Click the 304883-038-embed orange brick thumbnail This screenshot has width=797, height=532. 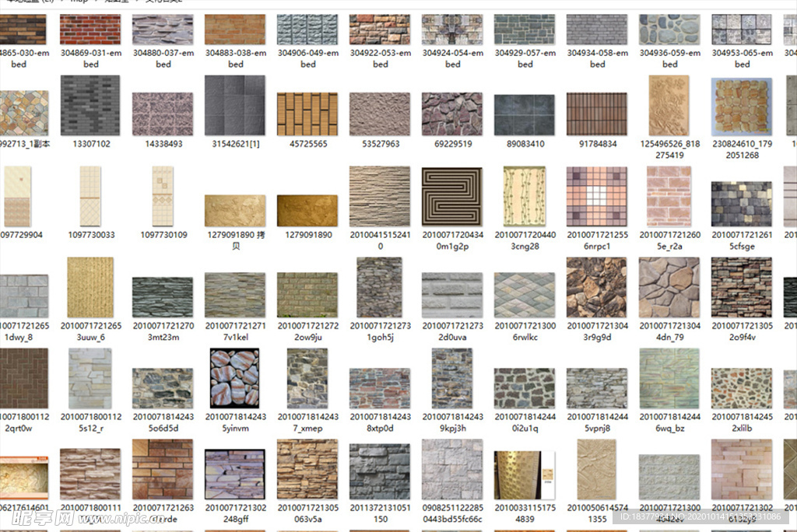coord(235,30)
